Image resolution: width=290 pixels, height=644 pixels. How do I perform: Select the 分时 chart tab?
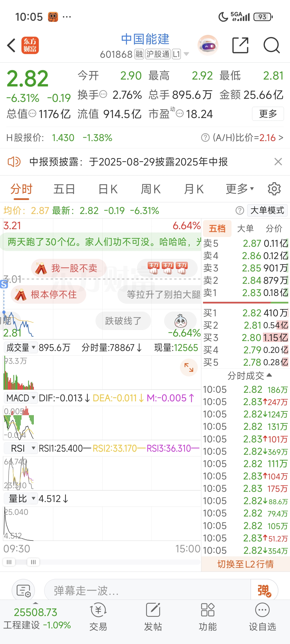21,189
